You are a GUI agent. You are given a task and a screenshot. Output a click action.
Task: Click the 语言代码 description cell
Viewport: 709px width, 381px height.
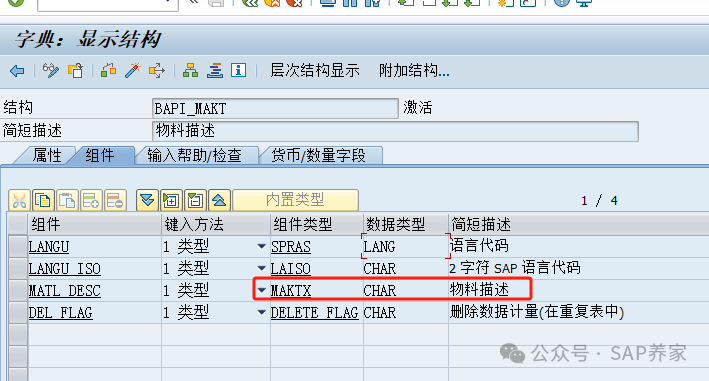point(479,246)
